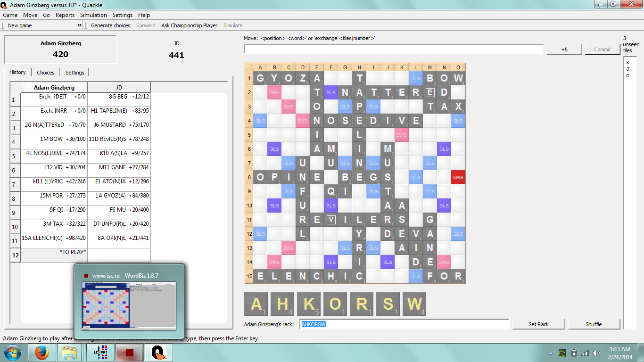Image resolution: width=644 pixels, height=362 pixels.
Task: Click New game toolbar button
Action: tap(20, 25)
